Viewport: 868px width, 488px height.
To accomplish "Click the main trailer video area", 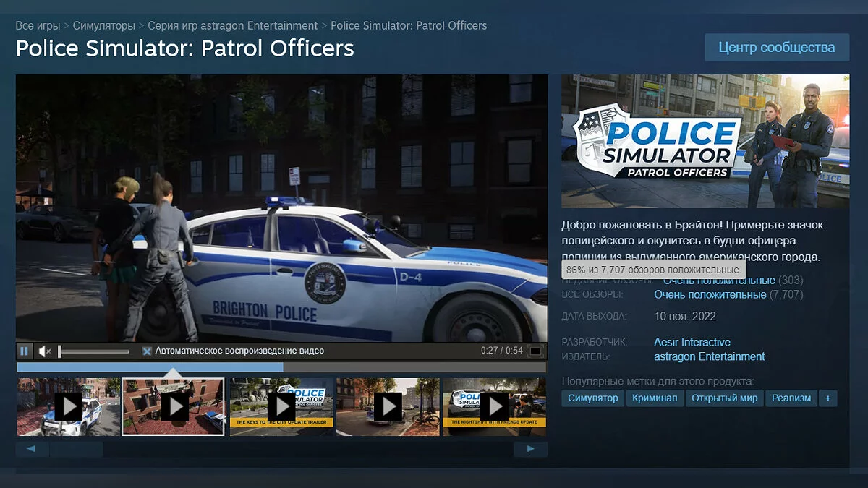I will [x=281, y=208].
